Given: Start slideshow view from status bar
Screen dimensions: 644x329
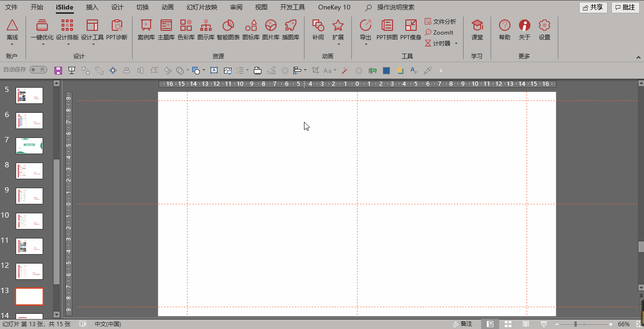Looking at the screenshot, I should pos(544,324).
